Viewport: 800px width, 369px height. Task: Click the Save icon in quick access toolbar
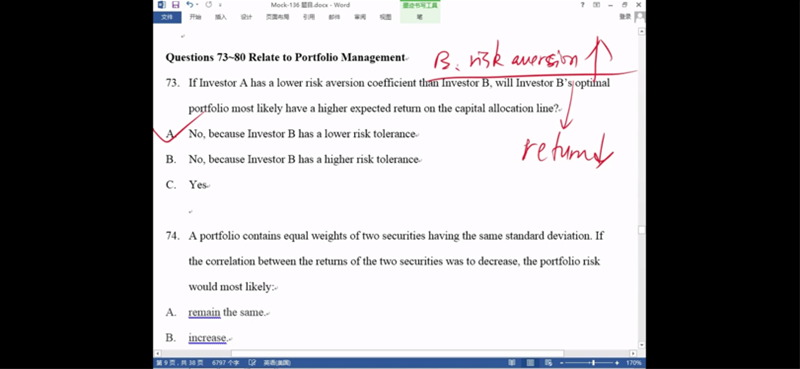point(176,5)
